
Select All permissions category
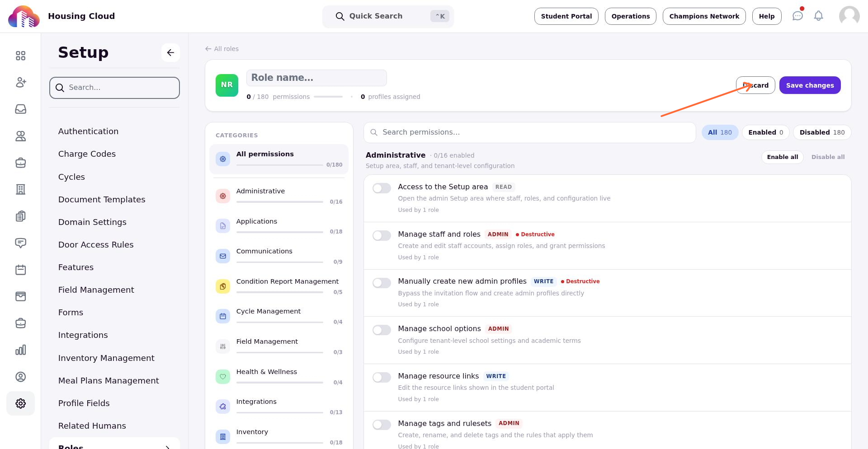pos(279,159)
